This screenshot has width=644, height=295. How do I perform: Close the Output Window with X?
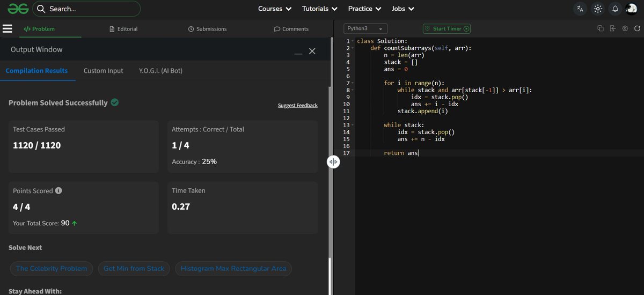(x=312, y=51)
